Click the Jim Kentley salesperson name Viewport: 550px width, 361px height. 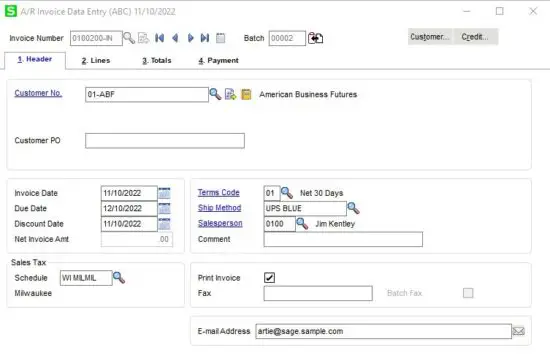point(335,224)
